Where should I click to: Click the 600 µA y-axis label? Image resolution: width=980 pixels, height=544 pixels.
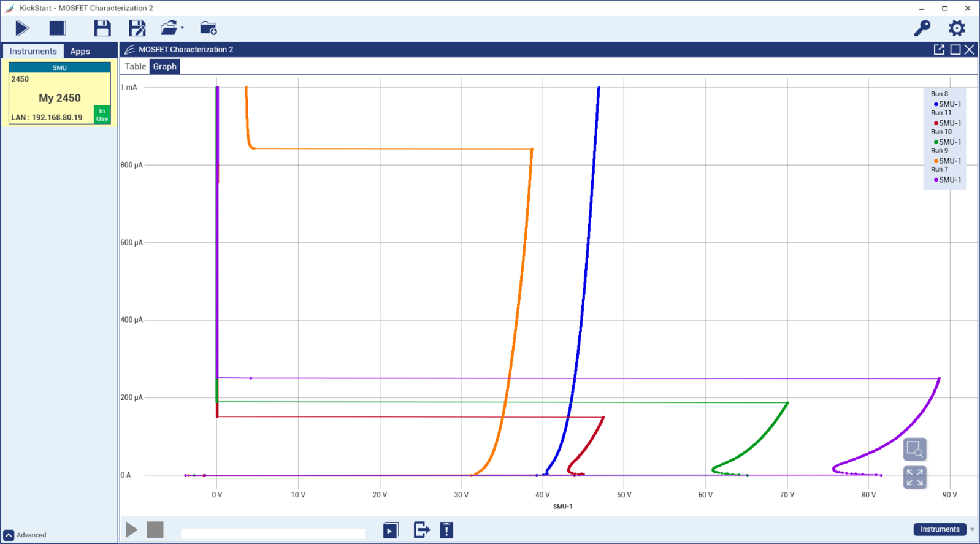[x=131, y=243]
